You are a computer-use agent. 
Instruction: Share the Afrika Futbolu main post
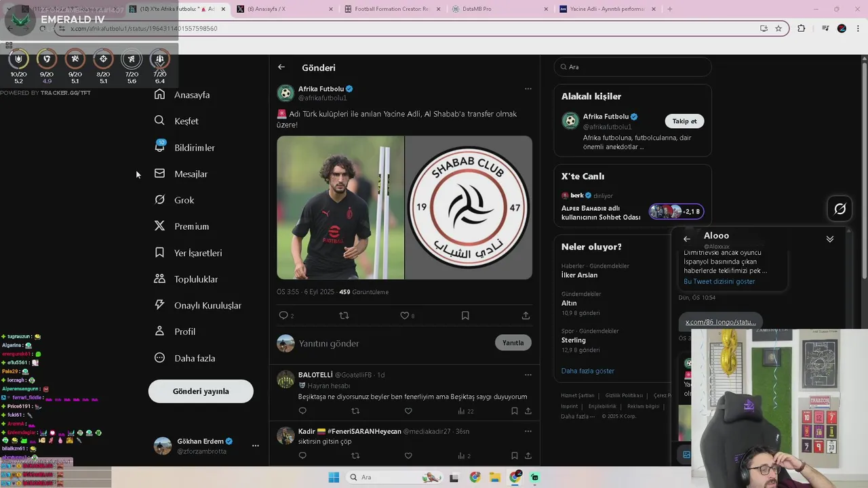point(526,315)
